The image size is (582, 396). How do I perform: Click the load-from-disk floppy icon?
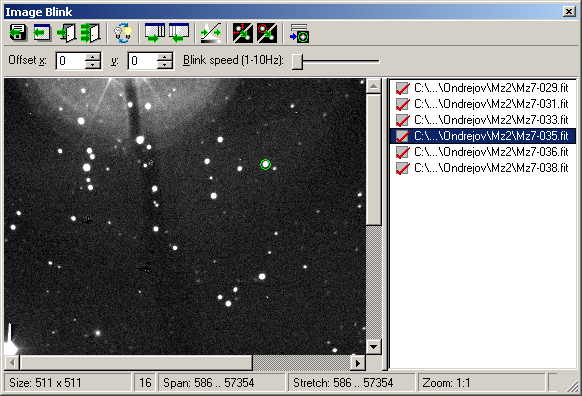pos(17,33)
